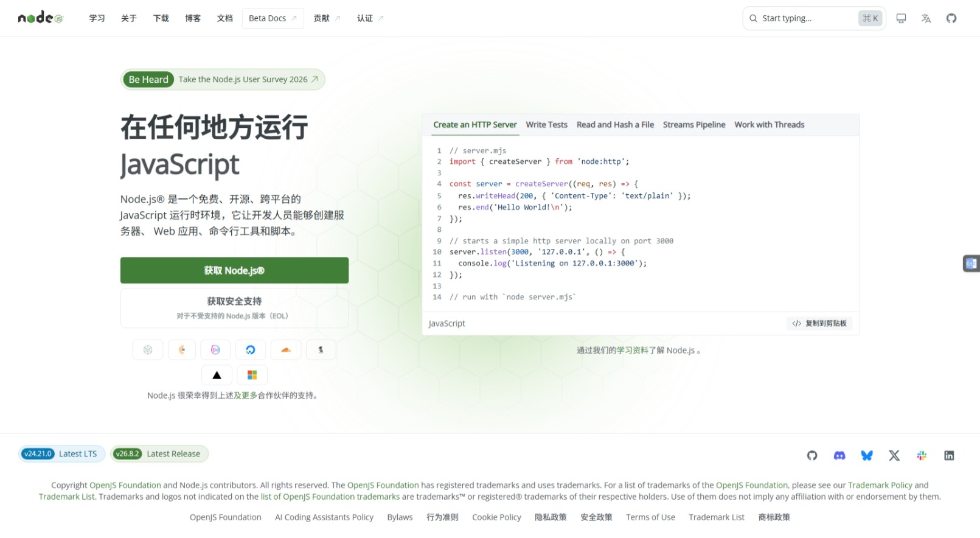Switch to the Write Tests tab

[546, 125]
